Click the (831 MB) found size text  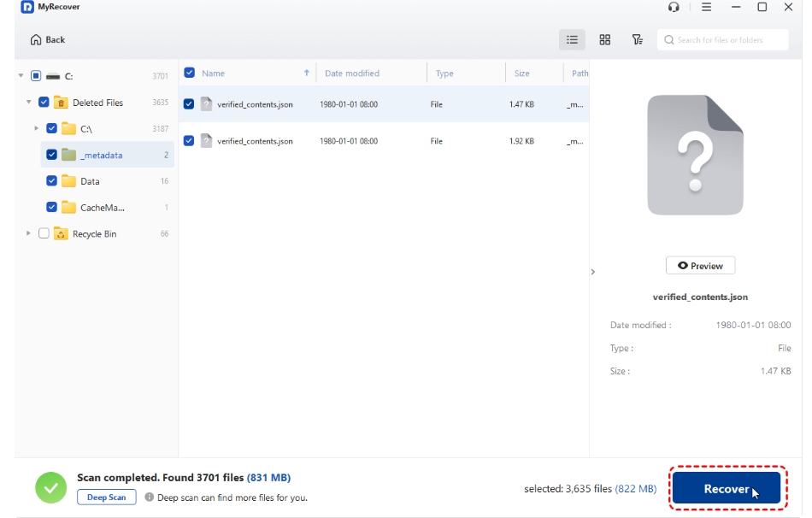[268, 478]
